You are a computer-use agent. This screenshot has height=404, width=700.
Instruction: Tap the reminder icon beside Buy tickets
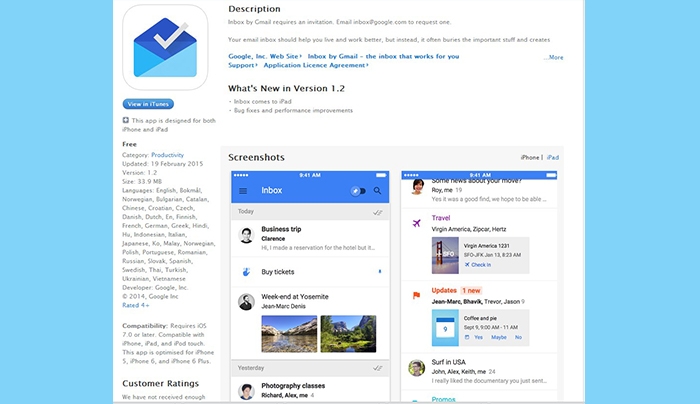point(246,271)
